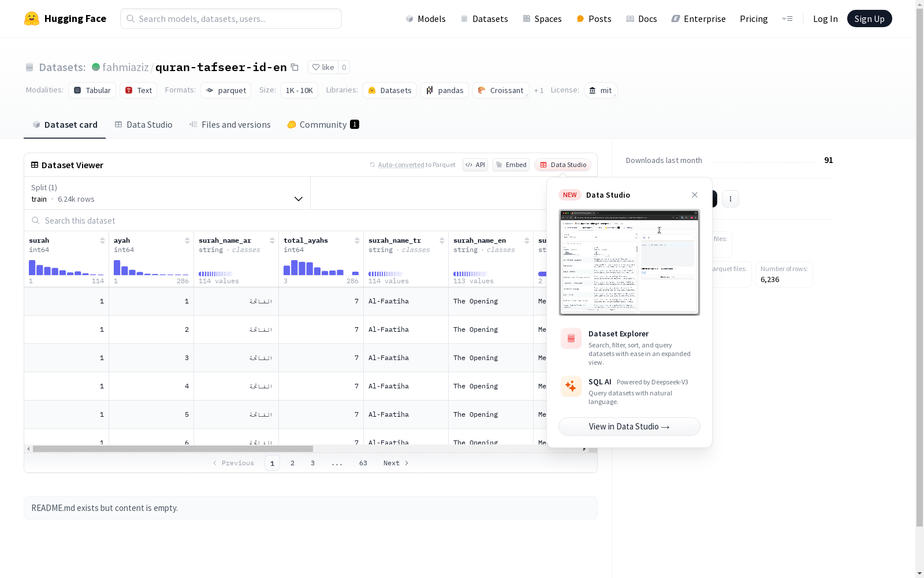Click the Dataset Explorer database icon

tap(571, 339)
